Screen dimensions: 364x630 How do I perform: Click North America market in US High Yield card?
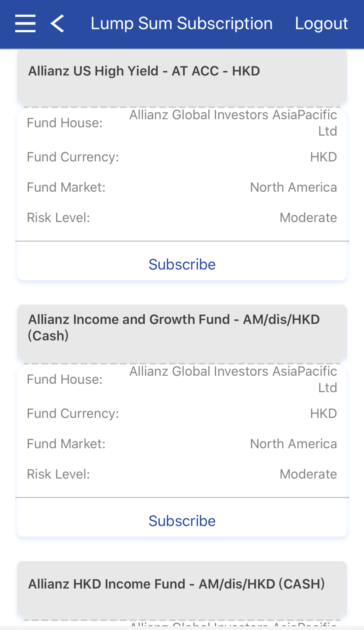[x=293, y=187]
